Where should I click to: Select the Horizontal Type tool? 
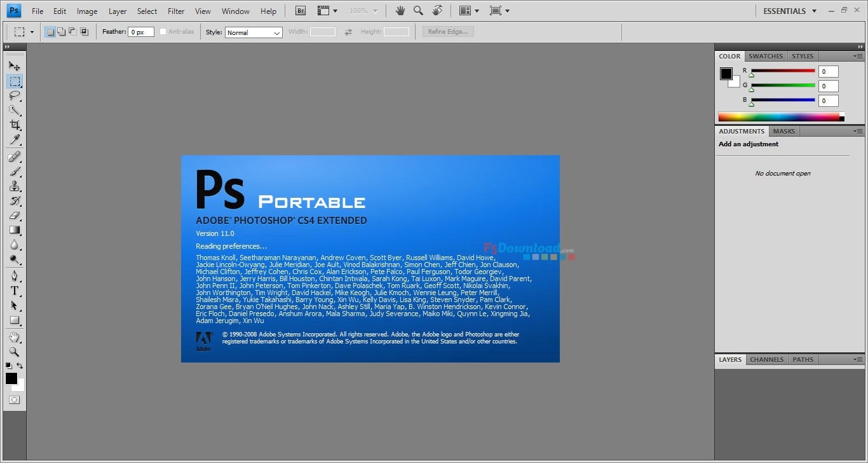coord(14,291)
